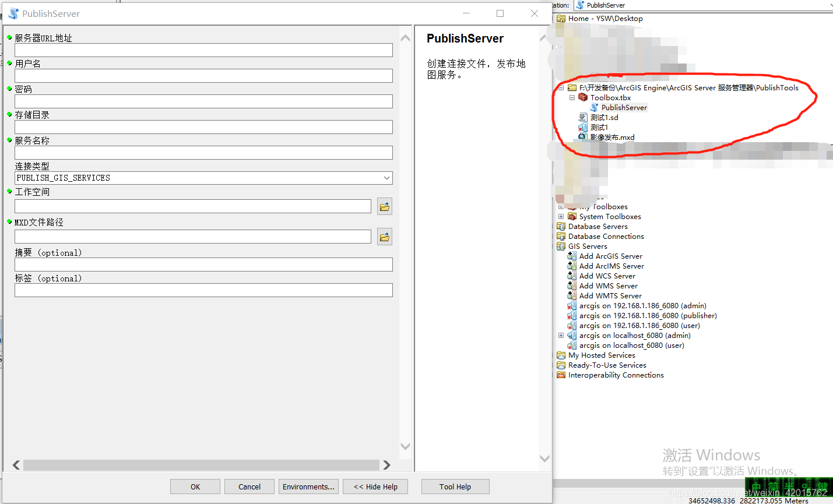Click the browse folder icon for 工作空间
The height and width of the screenshot is (504, 833).
tap(385, 206)
